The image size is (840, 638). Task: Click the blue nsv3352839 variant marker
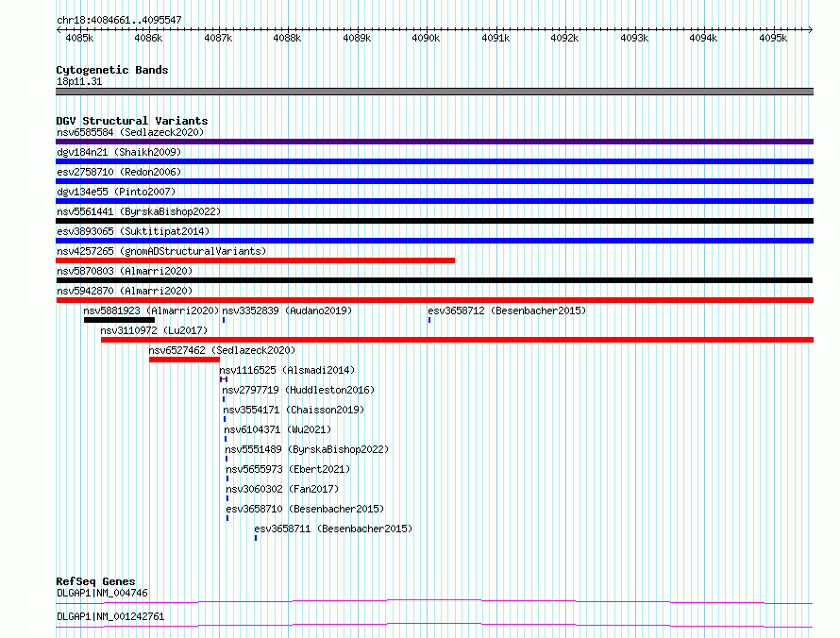coord(224,320)
